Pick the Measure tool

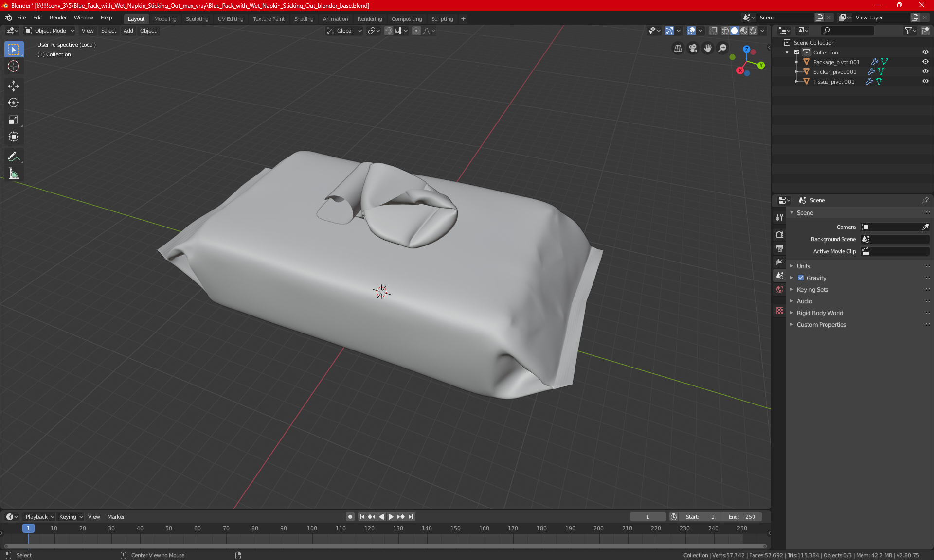pos(14,174)
